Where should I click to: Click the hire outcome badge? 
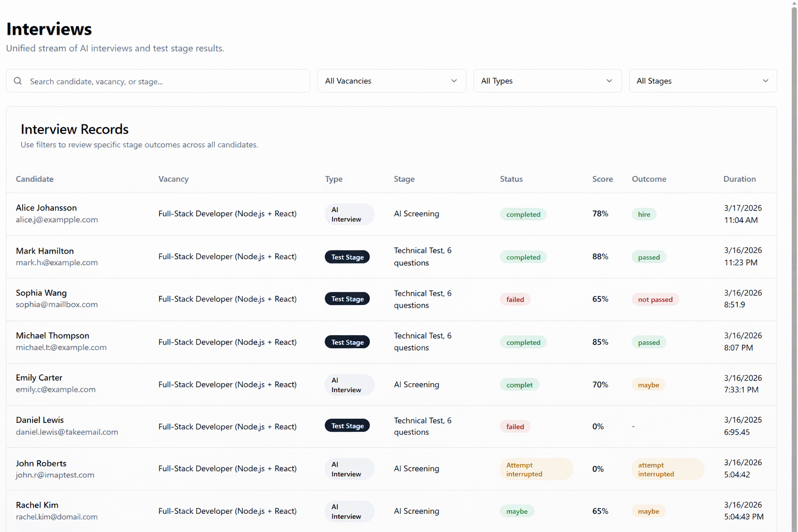pos(644,214)
